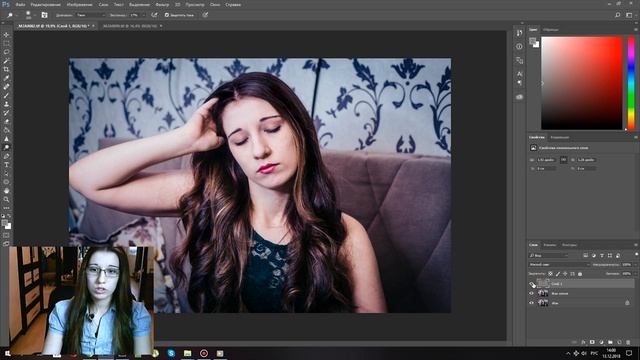Switch to the Swatches tab
This screenshot has width=640, height=360.
pos(551,29)
